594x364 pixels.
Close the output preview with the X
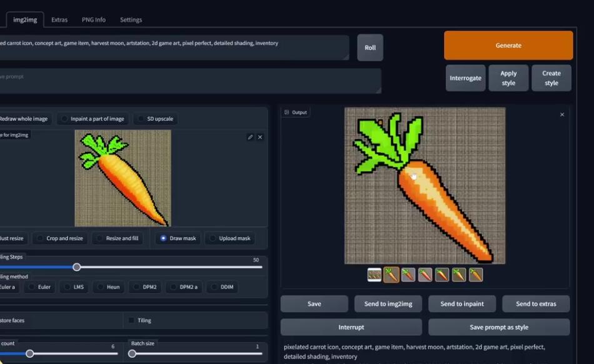pos(561,114)
